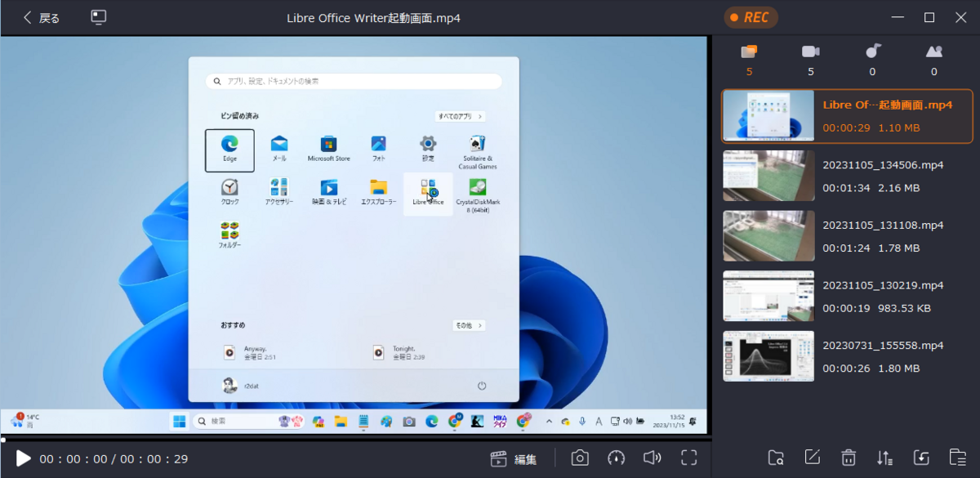The width and height of the screenshot is (980, 478).
Task: Select the Libre Of···起動画面.mp4 thumbnail
Action: 768,115
